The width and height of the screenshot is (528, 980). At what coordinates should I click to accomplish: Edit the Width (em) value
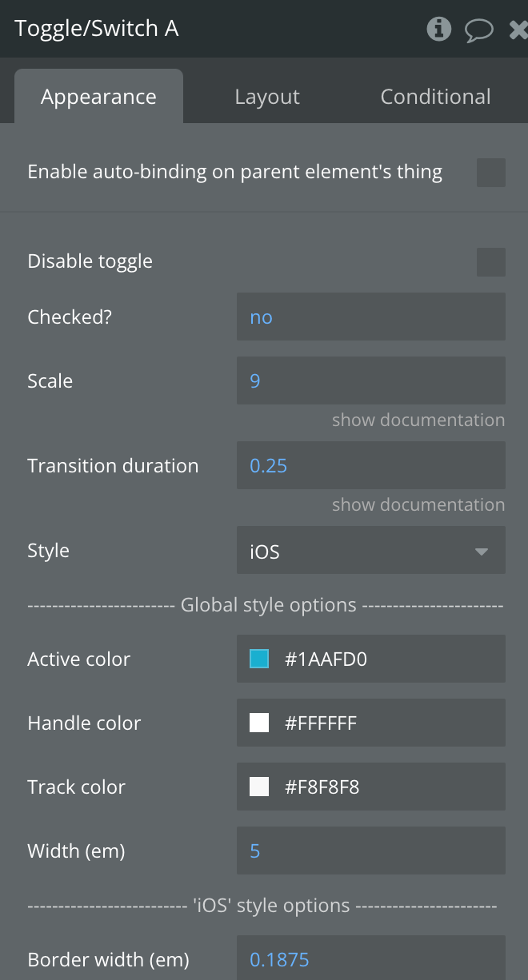tap(371, 851)
